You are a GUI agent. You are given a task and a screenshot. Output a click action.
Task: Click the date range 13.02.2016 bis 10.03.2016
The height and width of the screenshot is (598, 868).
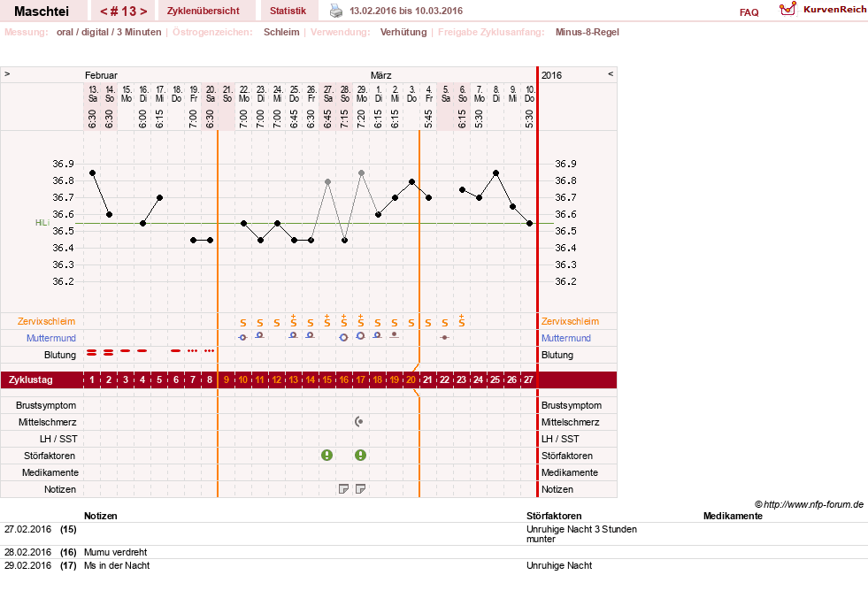point(406,11)
